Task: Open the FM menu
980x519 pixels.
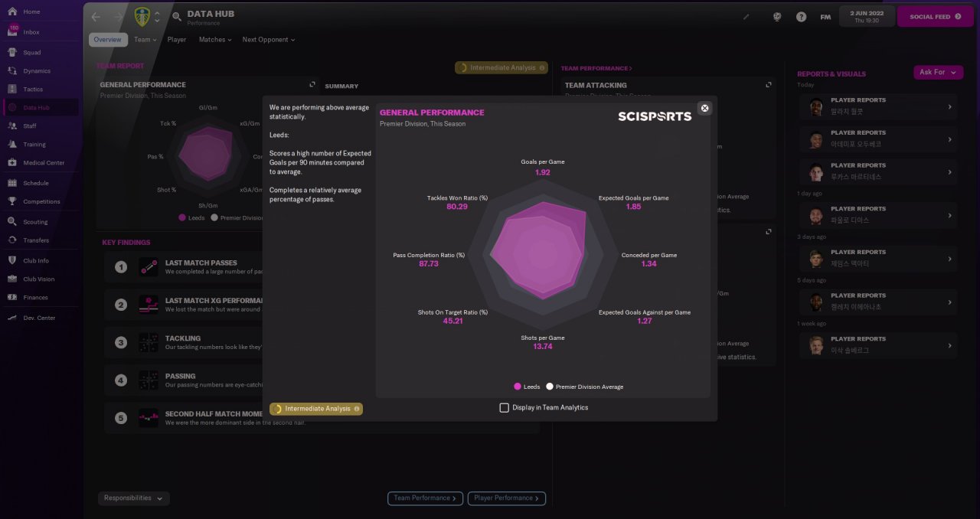Action: (825, 17)
